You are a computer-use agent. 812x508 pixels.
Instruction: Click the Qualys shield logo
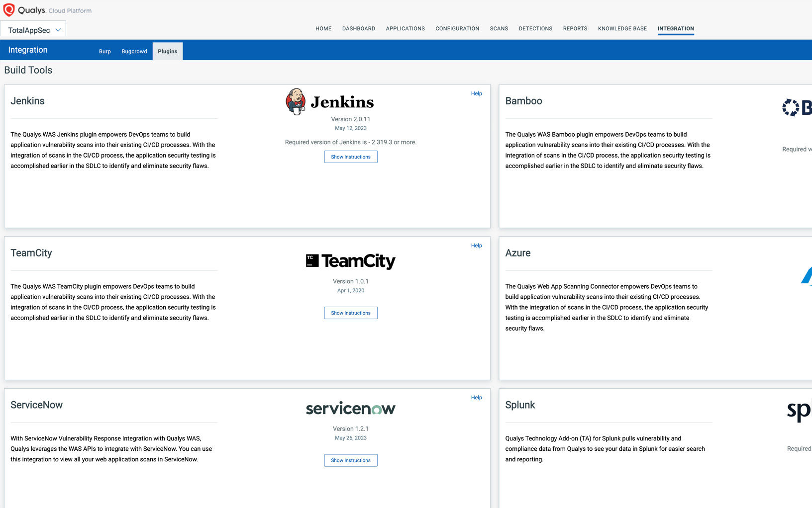click(9, 10)
